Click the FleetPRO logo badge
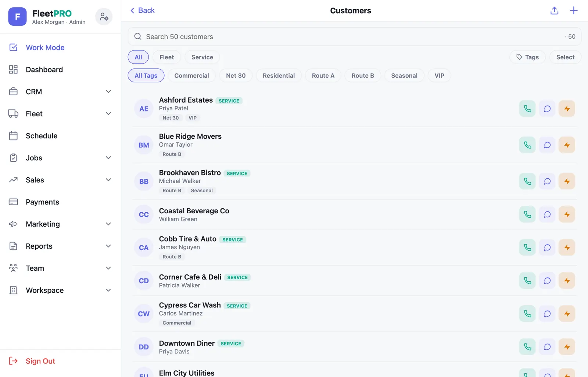The height and width of the screenshot is (377, 588). click(x=17, y=17)
